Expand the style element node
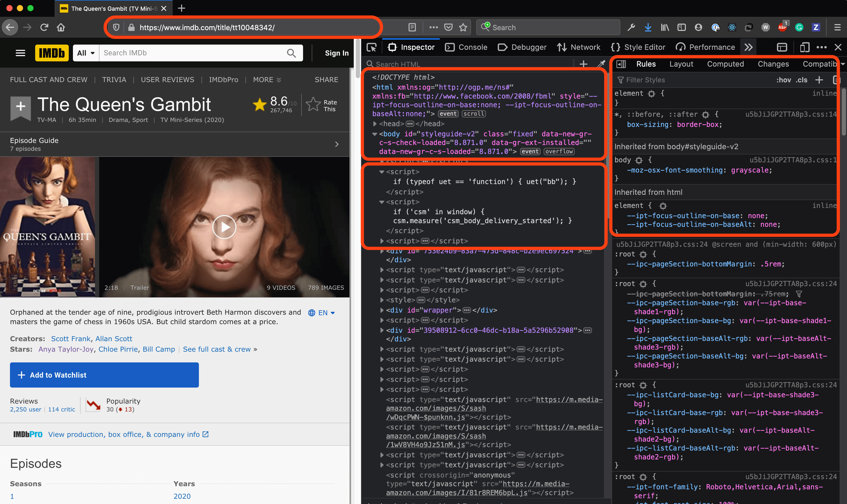This screenshot has height=504, width=847. click(x=382, y=300)
